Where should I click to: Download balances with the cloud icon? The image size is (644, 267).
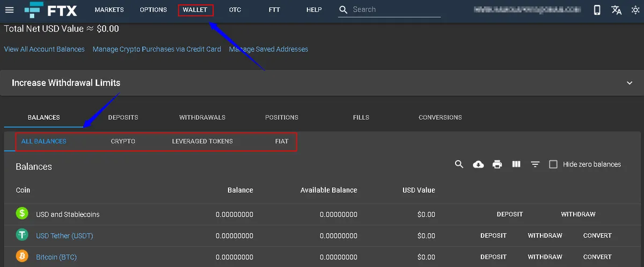coord(478,164)
